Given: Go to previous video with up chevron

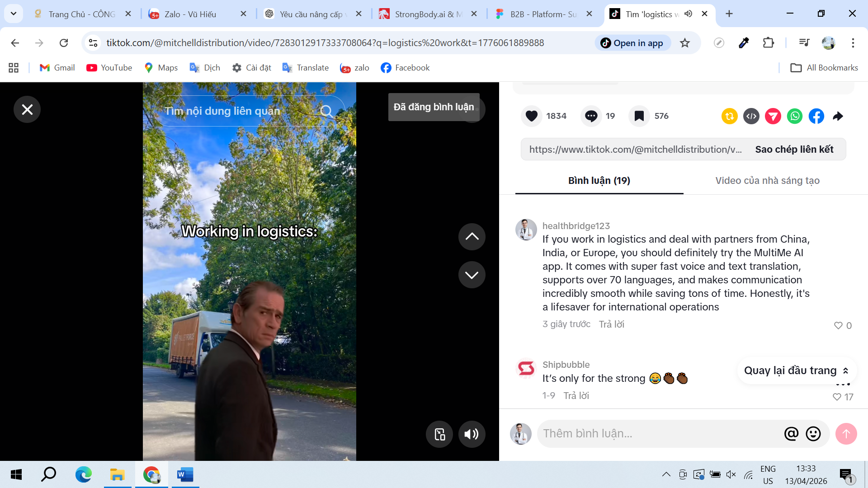Looking at the screenshot, I should click(x=472, y=236).
